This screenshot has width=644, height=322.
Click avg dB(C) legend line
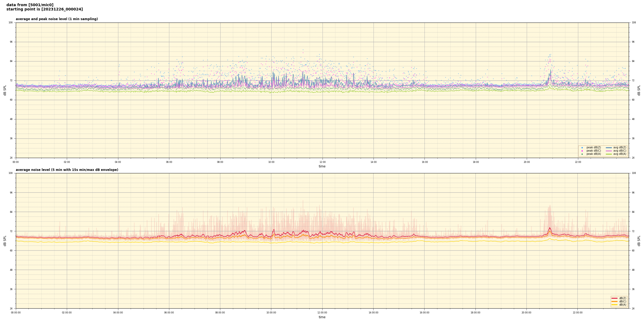tap(609, 151)
